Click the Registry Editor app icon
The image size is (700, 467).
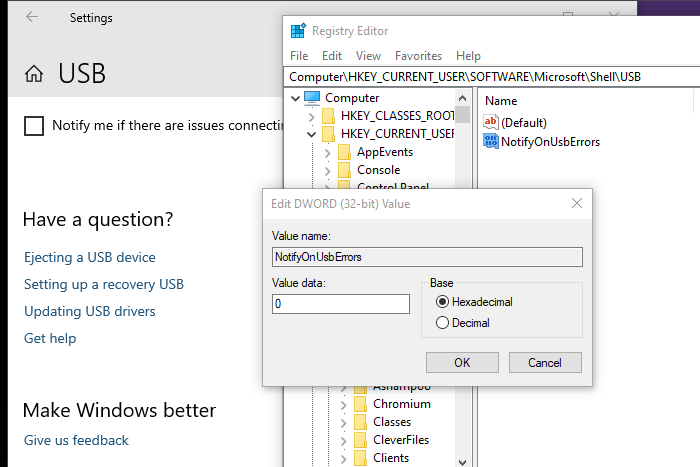pos(297,31)
